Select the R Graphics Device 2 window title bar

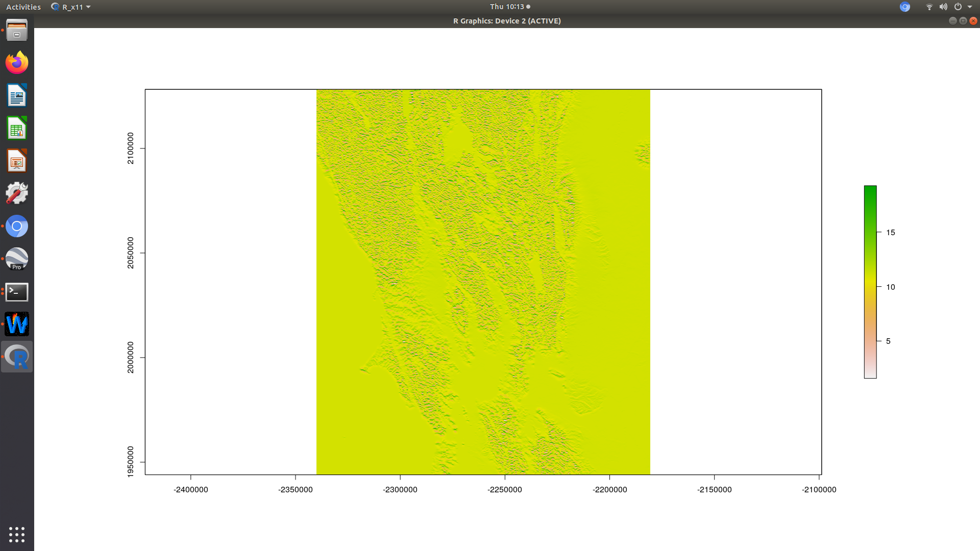click(x=506, y=21)
